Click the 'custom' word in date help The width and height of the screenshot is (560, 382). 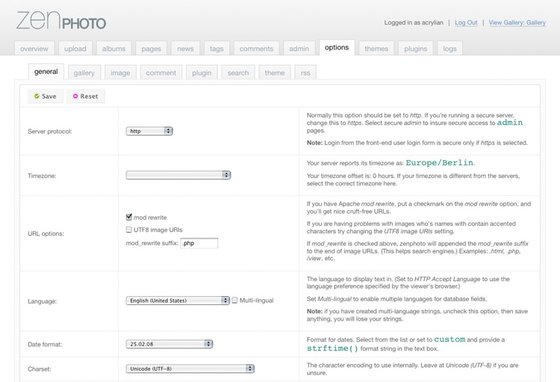click(450, 339)
